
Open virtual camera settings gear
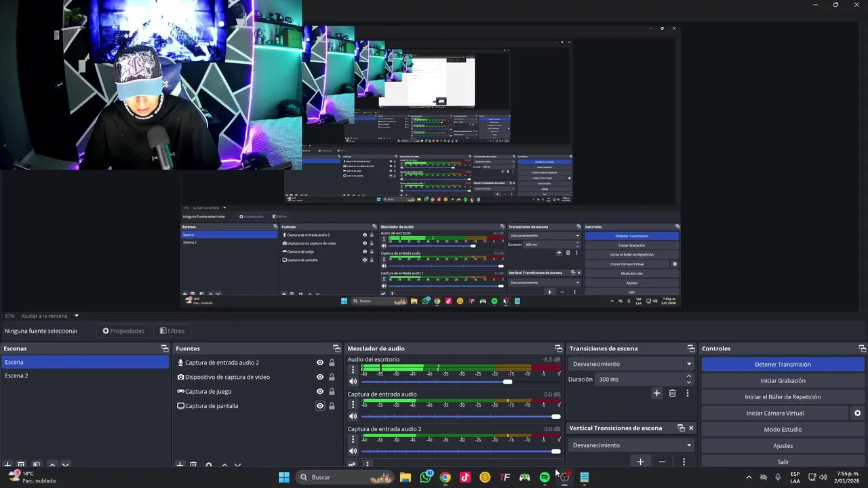(x=857, y=413)
